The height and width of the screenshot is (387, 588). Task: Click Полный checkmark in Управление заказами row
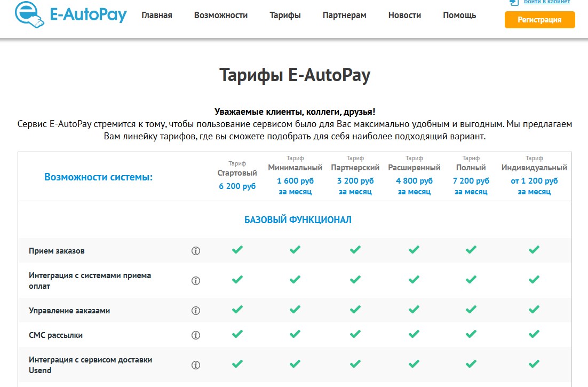point(471,309)
